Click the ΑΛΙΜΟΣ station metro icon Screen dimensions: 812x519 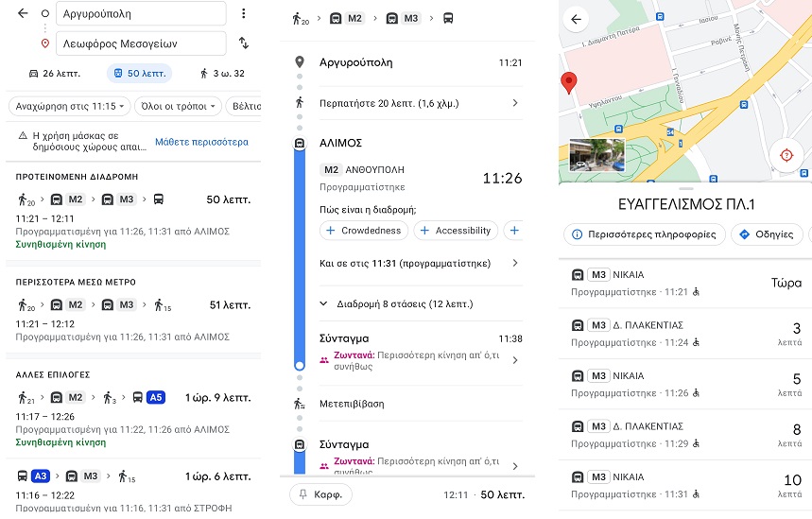pyautogui.click(x=300, y=143)
